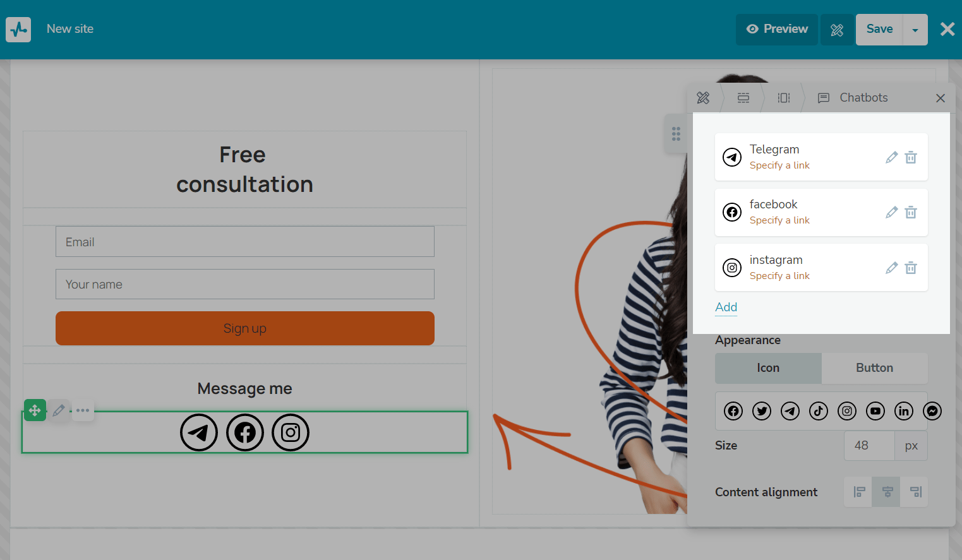Choose the TikTok icon style
Image resolution: width=962 pixels, height=560 pixels.
point(819,411)
